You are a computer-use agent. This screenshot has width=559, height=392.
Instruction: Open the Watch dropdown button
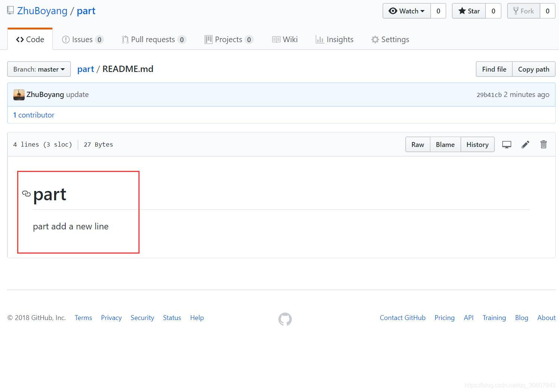pos(407,11)
